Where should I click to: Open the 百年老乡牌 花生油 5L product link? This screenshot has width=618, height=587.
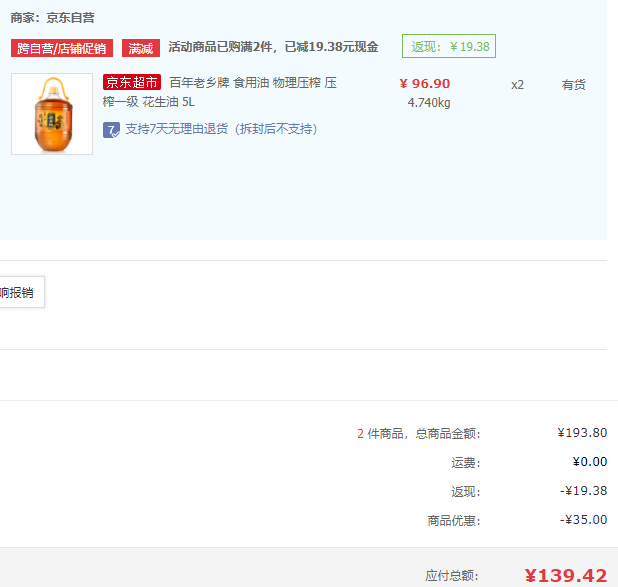click(220, 92)
